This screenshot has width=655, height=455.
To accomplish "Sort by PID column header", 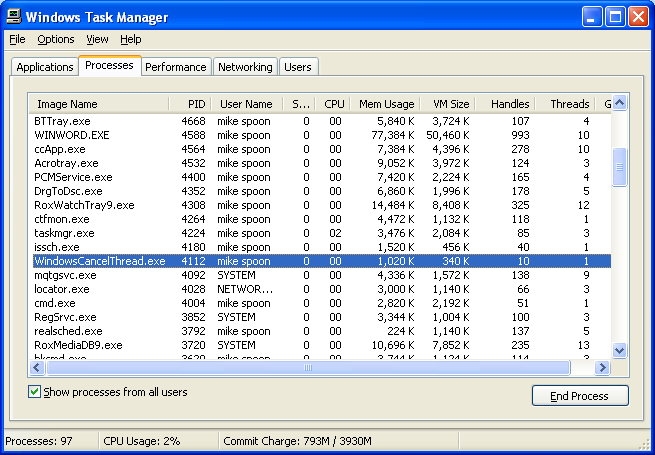I will [190, 104].
